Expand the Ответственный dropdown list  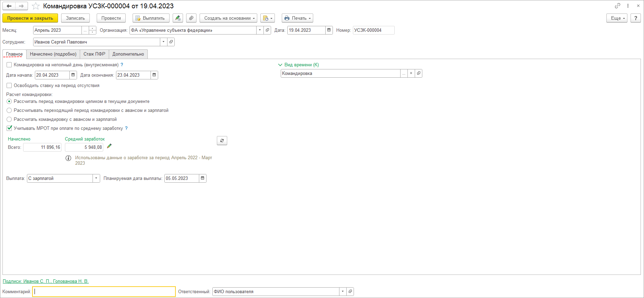(343, 291)
